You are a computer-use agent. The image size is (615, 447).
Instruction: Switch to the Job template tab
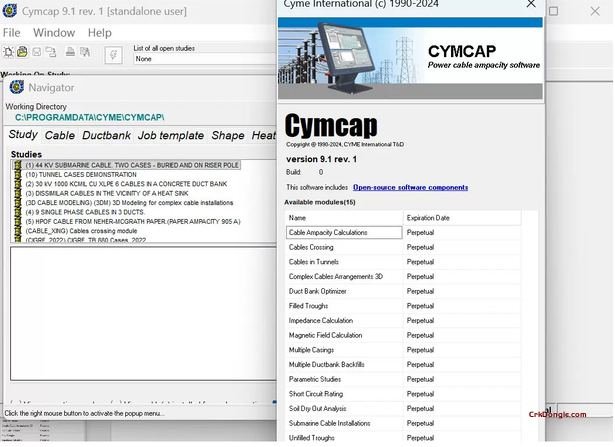(x=171, y=135)
